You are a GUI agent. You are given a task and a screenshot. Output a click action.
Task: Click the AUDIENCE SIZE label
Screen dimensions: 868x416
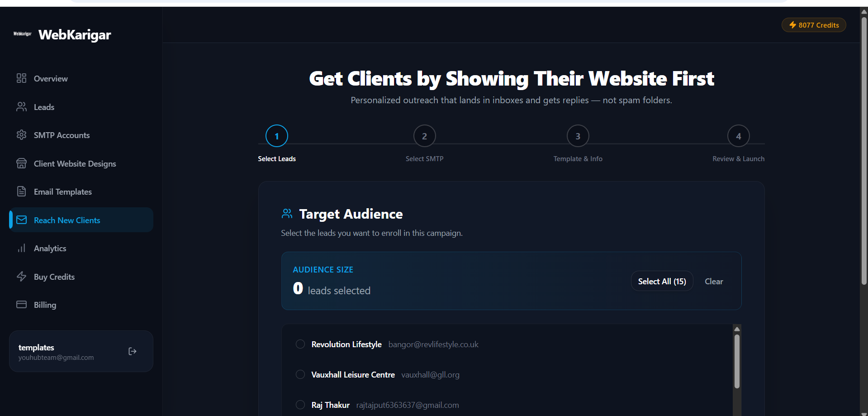[x=323, y=269]
